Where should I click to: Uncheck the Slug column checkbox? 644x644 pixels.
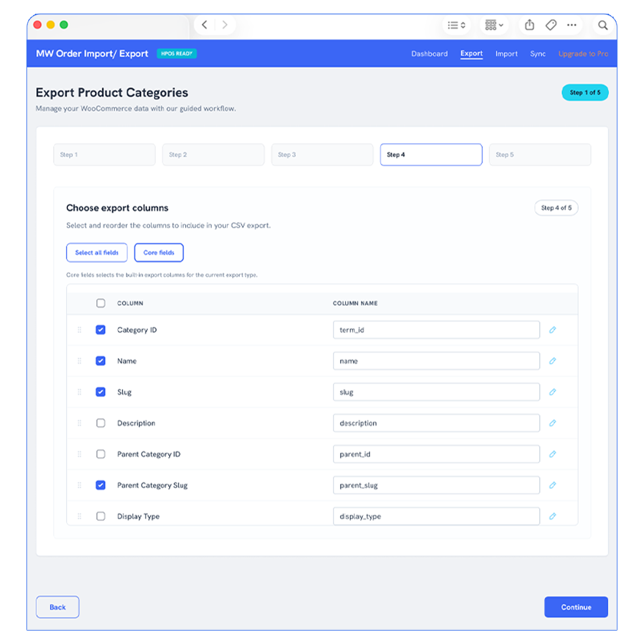point(101,392)
